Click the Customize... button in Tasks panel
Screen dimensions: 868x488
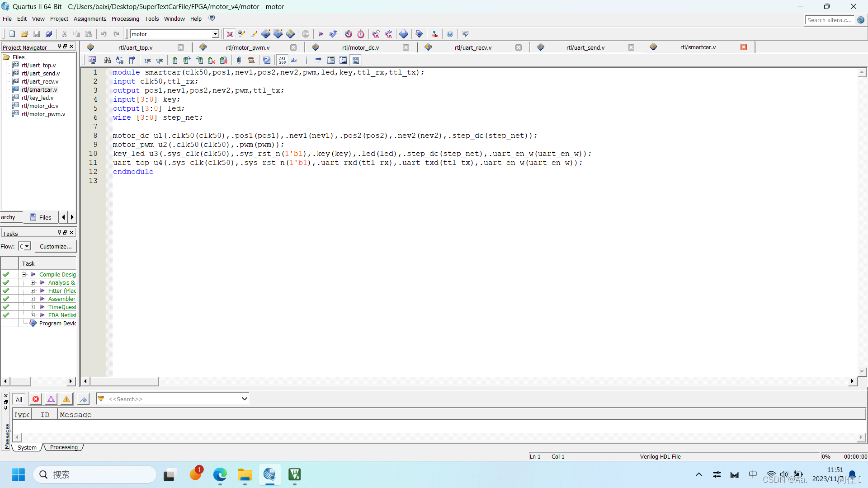coord(55,246)
